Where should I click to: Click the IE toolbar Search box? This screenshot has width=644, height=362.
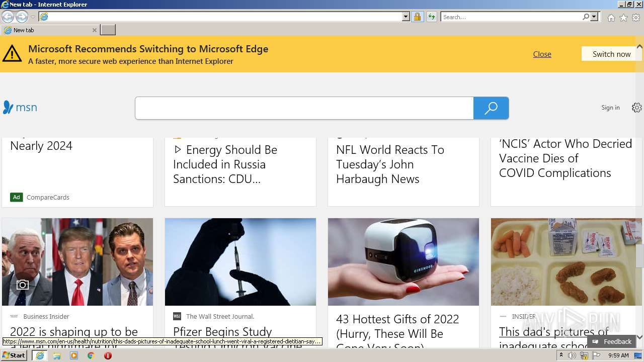click(x=511, y=17)
